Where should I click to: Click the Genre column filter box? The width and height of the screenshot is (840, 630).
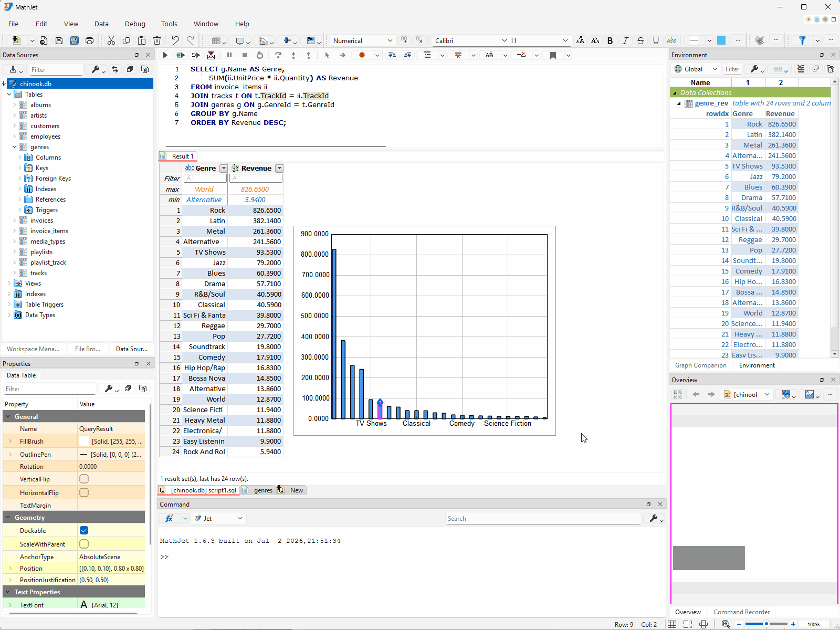(205, 178)
